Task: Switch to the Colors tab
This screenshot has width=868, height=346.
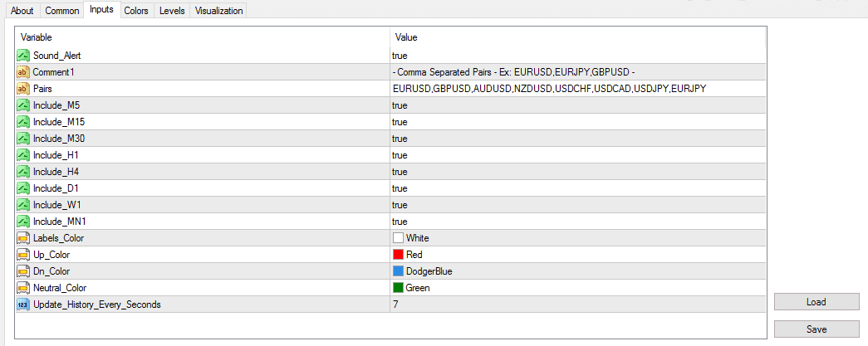Action: (136, 11)
